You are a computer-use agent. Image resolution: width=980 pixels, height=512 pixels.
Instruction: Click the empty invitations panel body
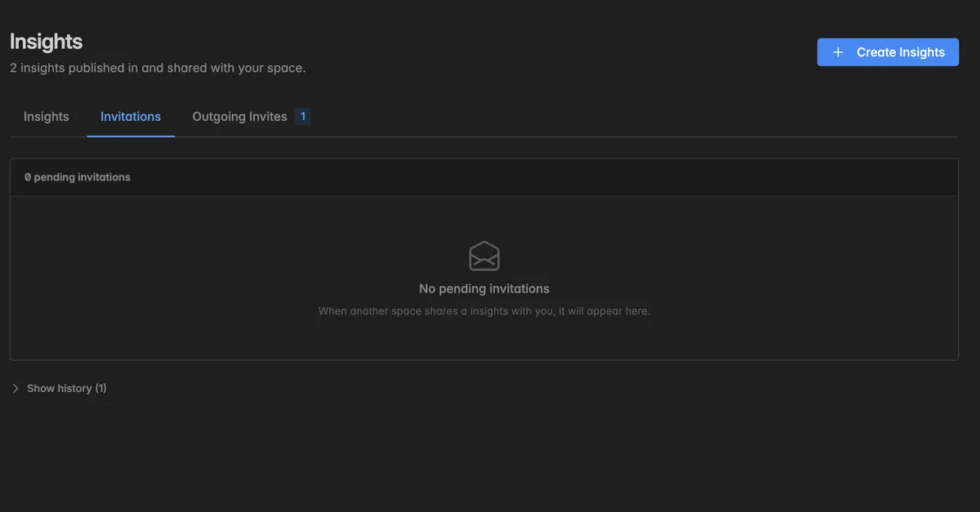484,278
